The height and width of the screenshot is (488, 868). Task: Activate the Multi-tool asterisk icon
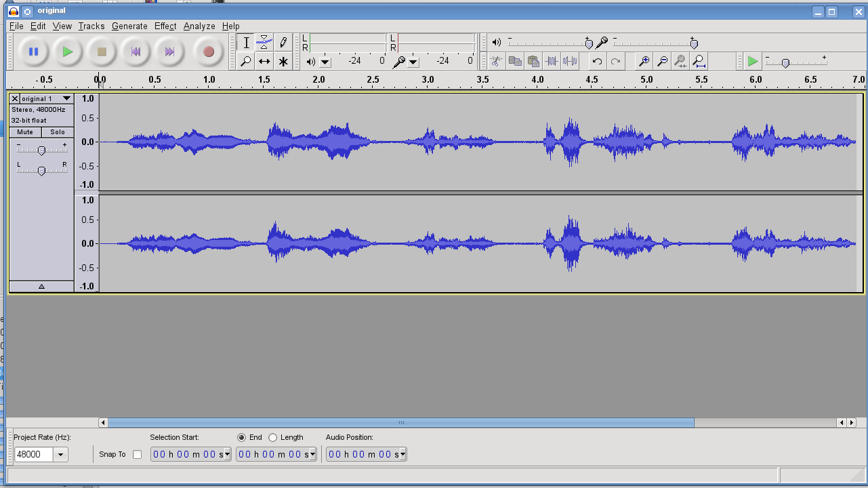(x=283, y=62)
